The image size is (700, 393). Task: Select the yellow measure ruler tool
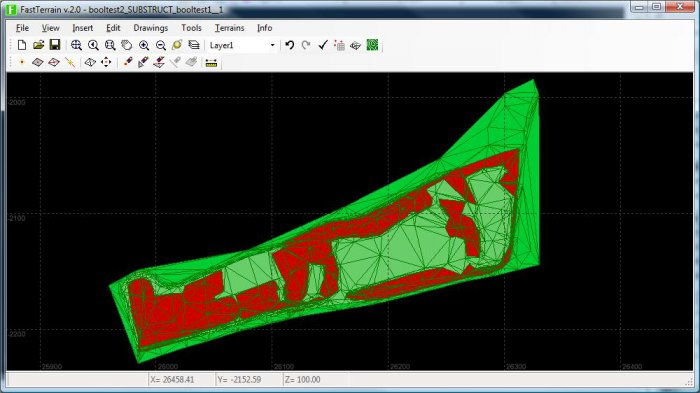[211, 63]
